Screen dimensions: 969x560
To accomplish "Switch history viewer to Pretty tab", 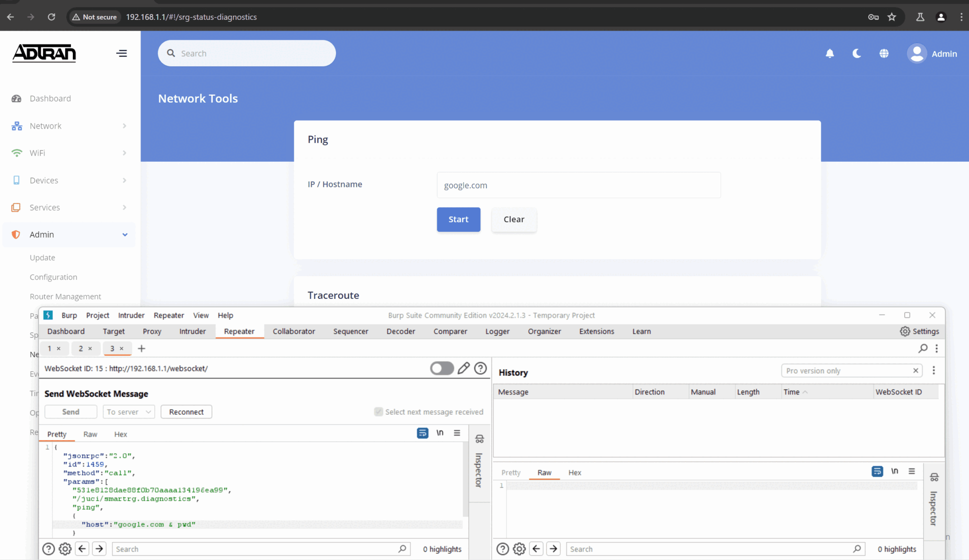I will [x=511, y=472].
